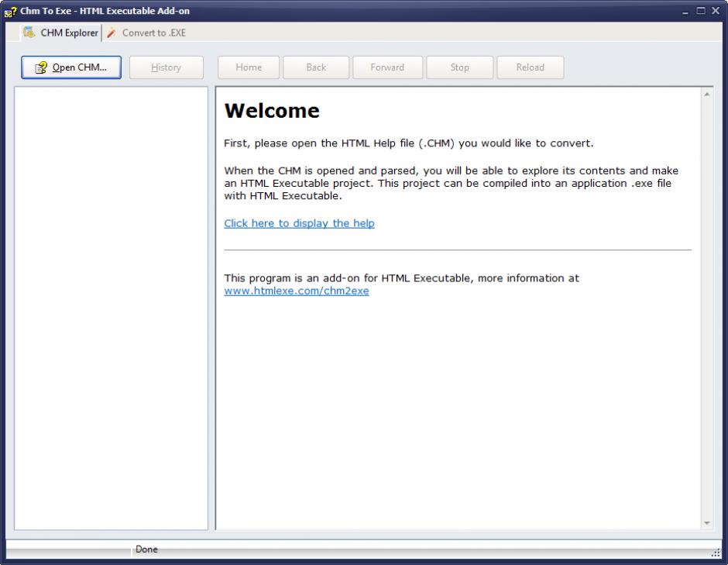Viewport: 728px width, 565px height.
Task: Click the Home navigation button
Action: 249,67
